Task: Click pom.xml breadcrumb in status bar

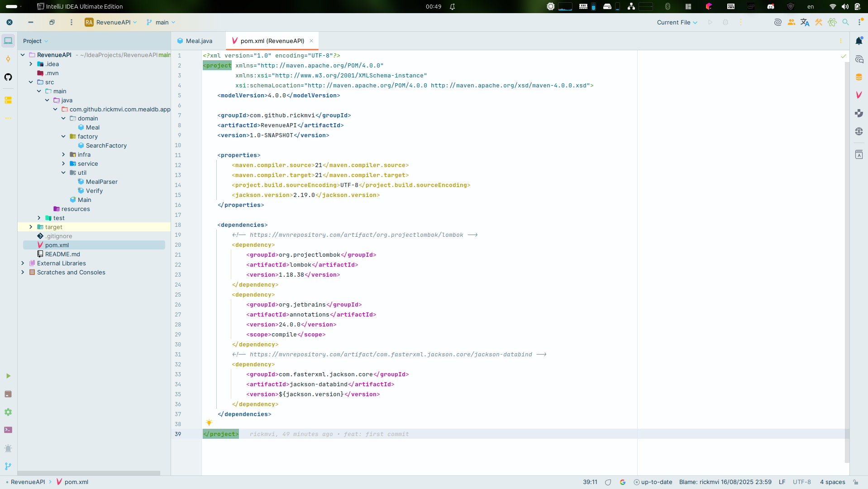Action: coord(72,482)
